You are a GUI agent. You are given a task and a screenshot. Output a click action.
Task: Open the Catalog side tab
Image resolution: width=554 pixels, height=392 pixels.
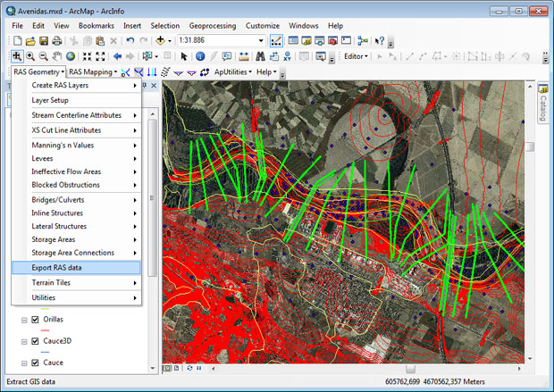click(542, 103)
